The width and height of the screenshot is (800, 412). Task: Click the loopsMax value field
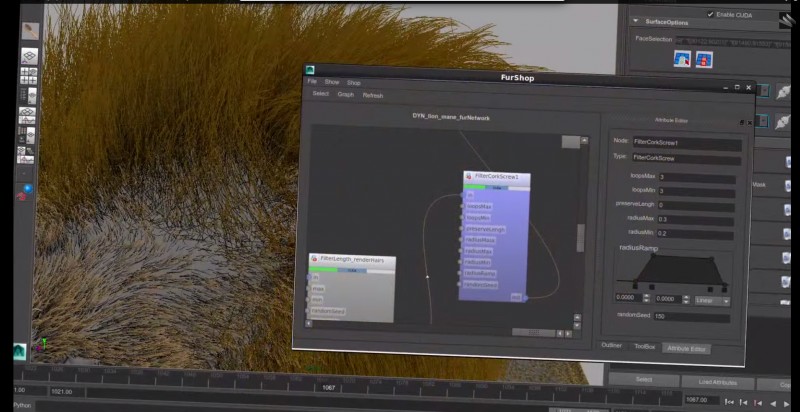coord(696,178)
